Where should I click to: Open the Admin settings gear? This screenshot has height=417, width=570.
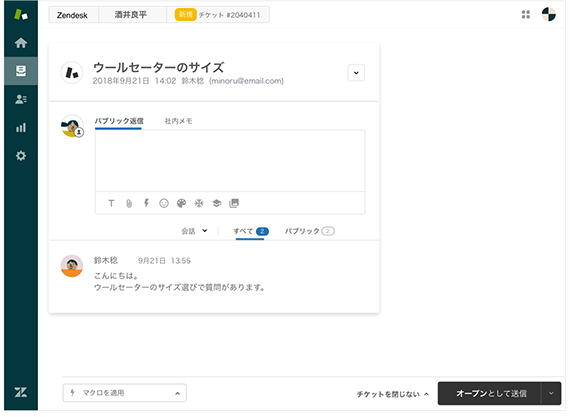[21, 156]
